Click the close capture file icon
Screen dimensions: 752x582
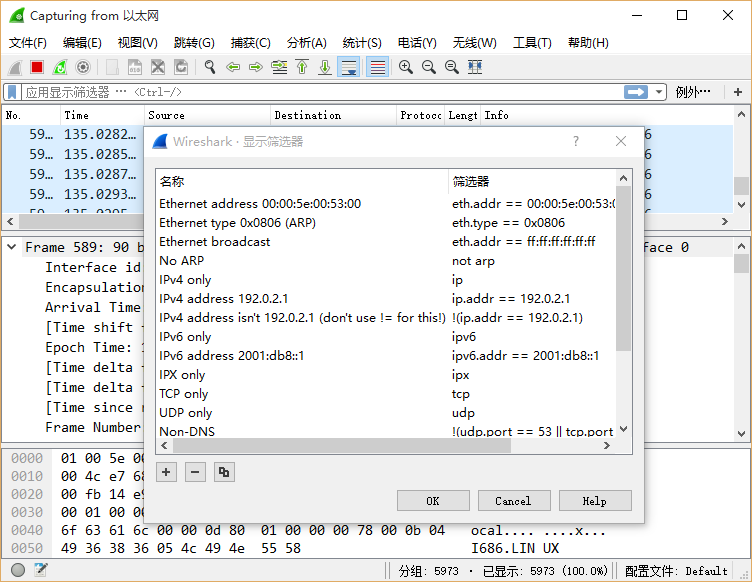(x=158, y=67)
